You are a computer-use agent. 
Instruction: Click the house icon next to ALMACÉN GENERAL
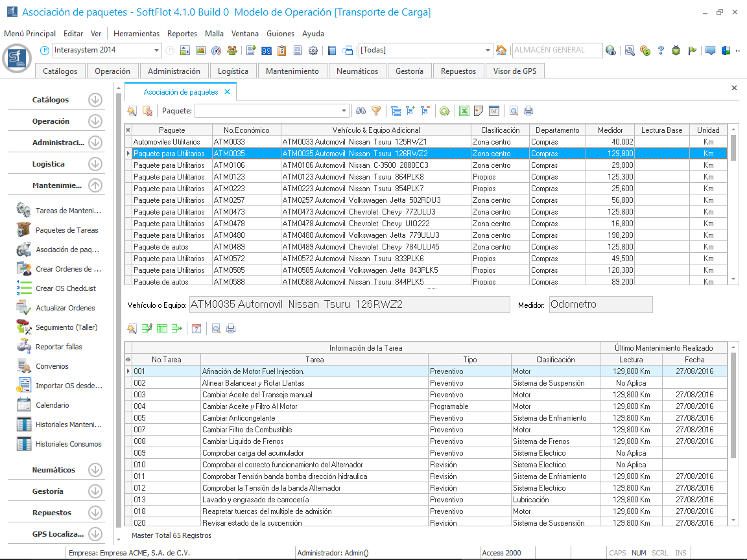click(x=501, y=51)
